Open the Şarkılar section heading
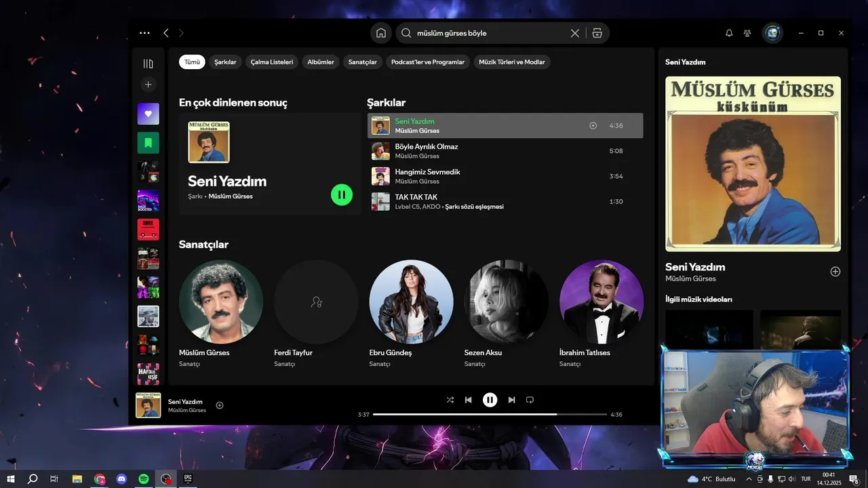868x488 pixels. click(x=386, y=102)
